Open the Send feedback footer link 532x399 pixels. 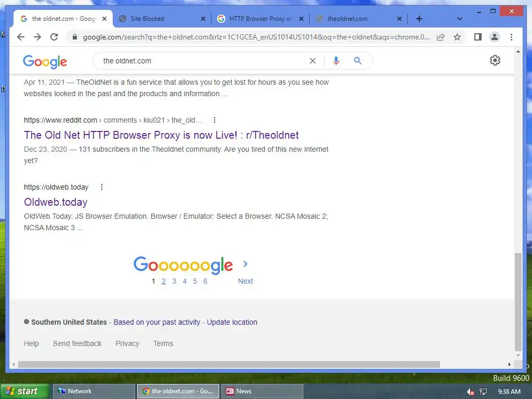pyautogui.click(x=77, y=344)
